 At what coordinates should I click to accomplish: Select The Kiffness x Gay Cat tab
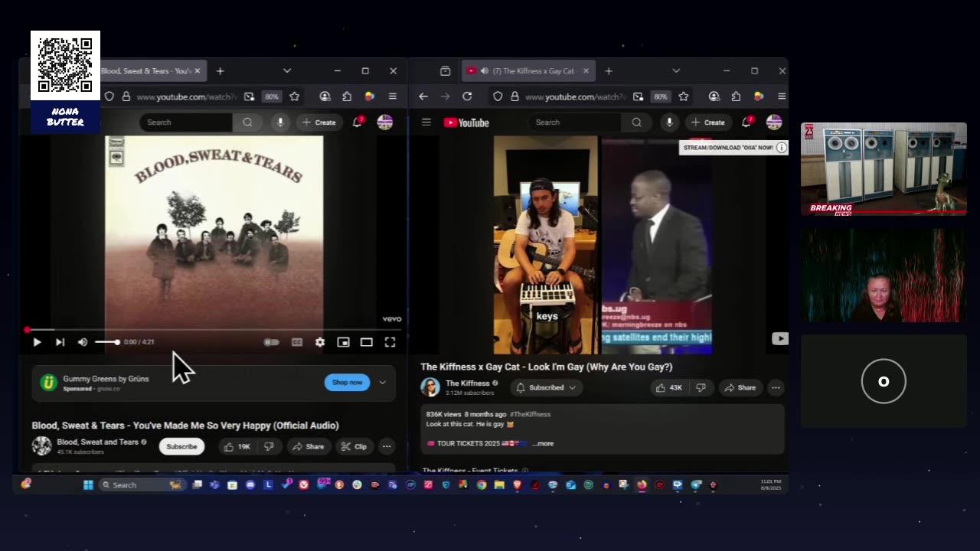[527, 71]
